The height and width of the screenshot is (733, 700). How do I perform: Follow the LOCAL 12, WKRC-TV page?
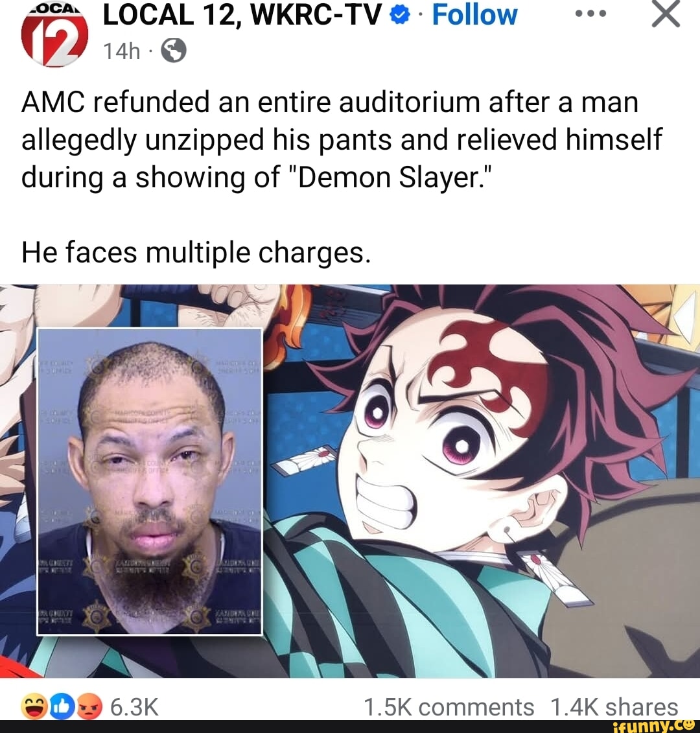(x=474, y=16)
